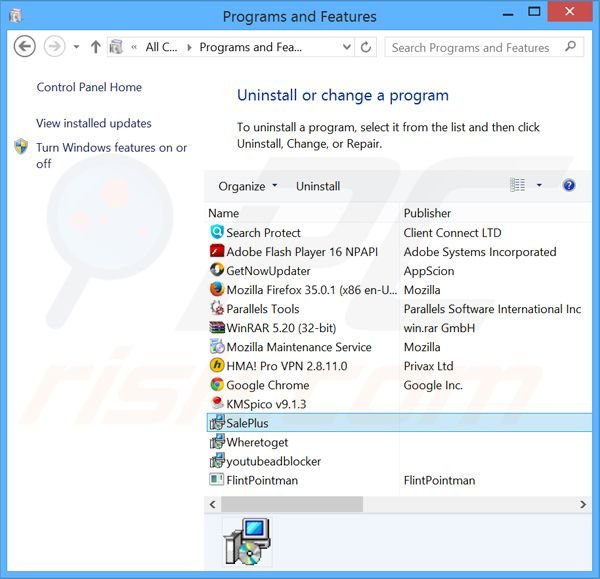Sort by Name column header
Image resolution: width=600 pixels, height=579 pixels.
point(223,213)
